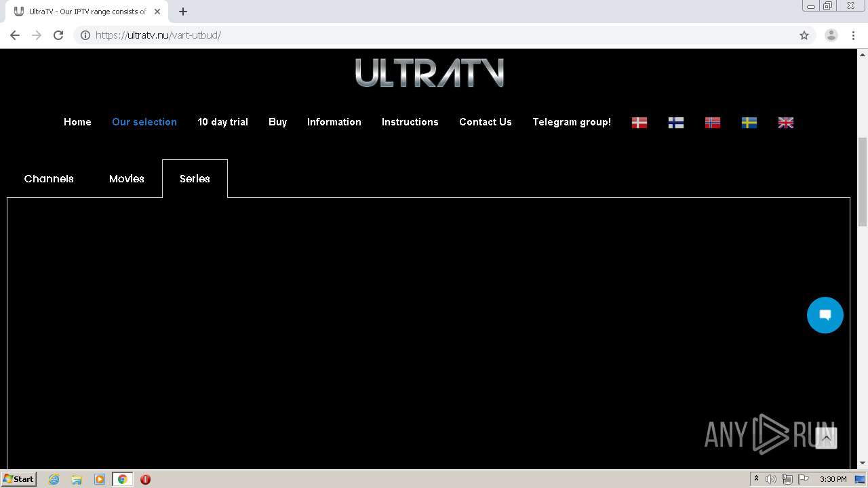The image size is (868, 488).
Task: Bookmark this page with the star icon
Action: tap(804, 35)
